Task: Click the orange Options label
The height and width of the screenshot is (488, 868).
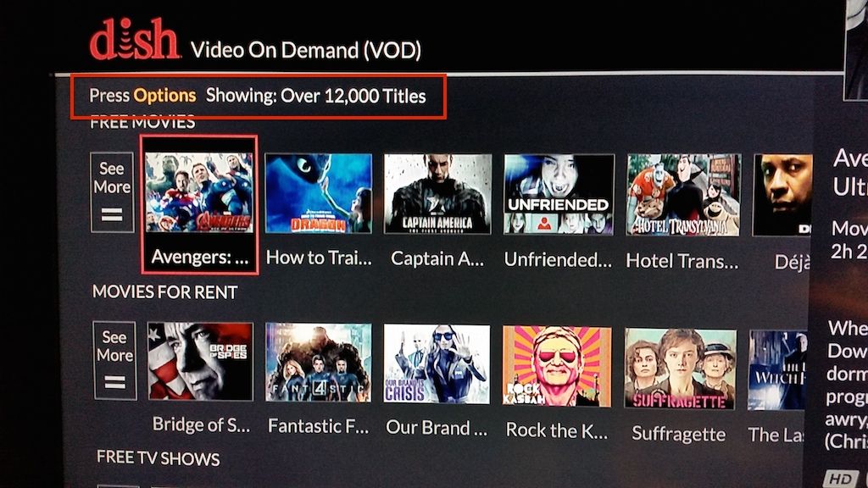Action: (x=165, y=96)
